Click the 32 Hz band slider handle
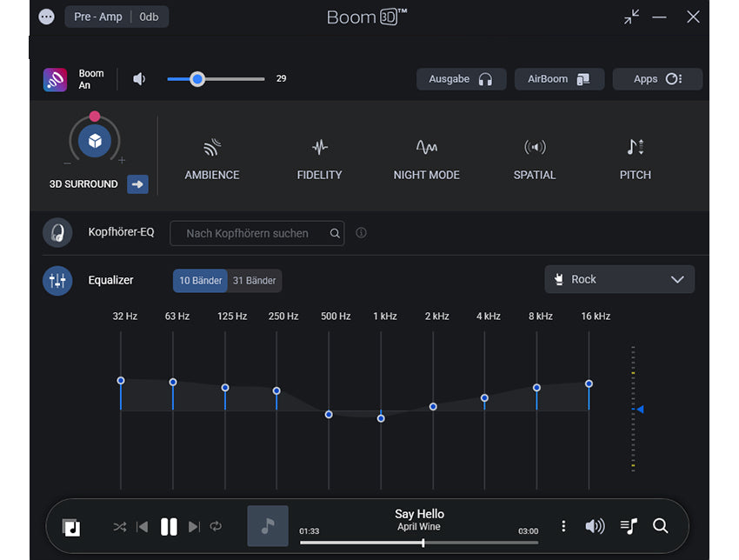The image size is (739, 560). point(121,380)
